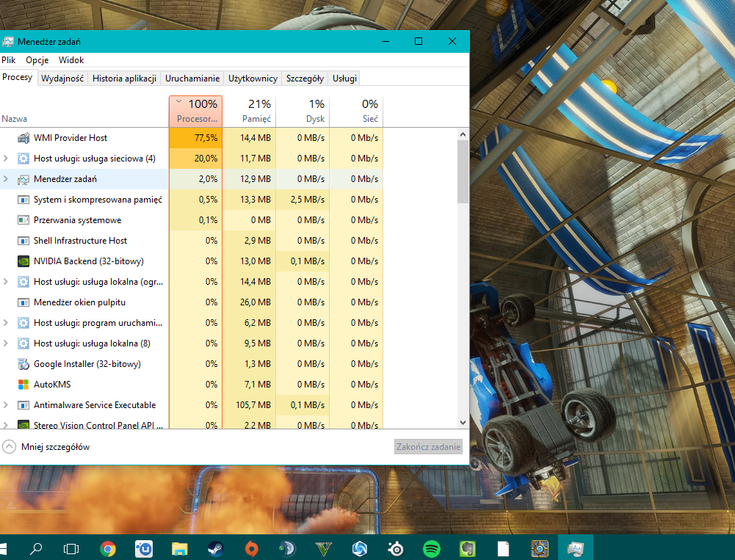
Task: Switch to the Uruchamianie tab
Action: click(x=192, y=79)
